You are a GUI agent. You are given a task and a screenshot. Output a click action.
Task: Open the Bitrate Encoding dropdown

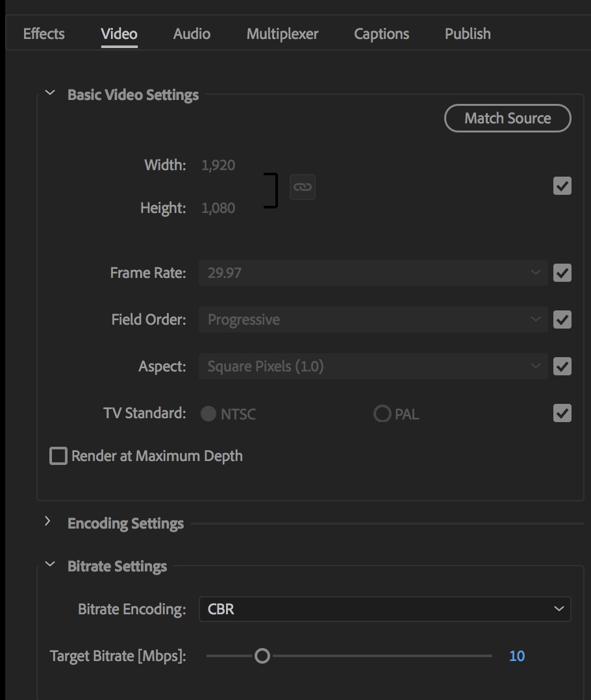(384, 609)
